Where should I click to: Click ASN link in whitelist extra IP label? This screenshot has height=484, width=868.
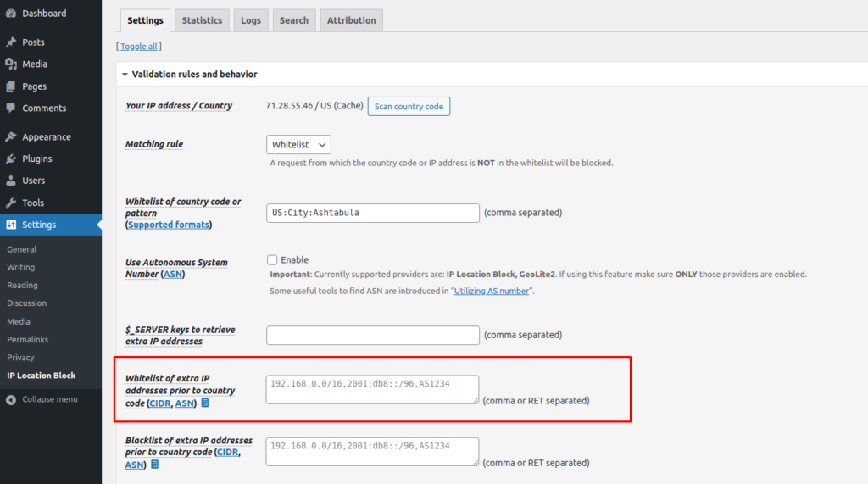click(184, 403)
